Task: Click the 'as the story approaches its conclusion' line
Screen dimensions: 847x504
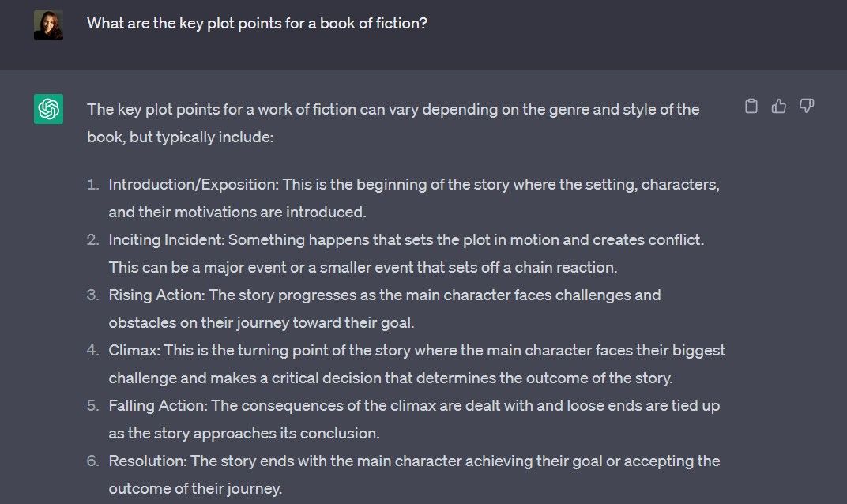Action: coord(244,433)
